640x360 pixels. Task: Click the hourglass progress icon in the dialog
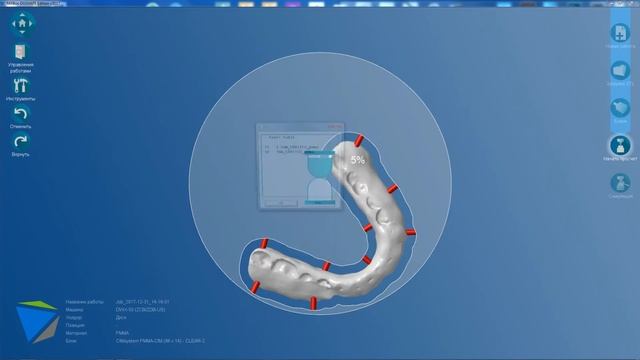point(320,177)
